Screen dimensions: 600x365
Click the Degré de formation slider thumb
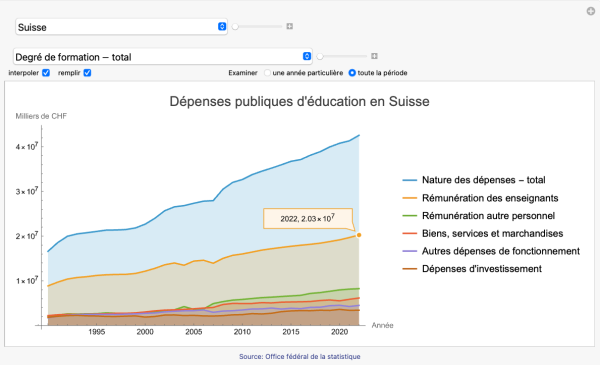click(x=320, y=57)
